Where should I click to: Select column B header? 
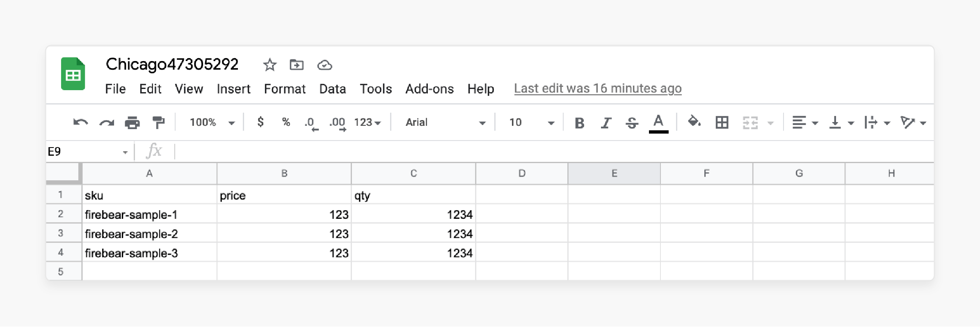(284, 173)
